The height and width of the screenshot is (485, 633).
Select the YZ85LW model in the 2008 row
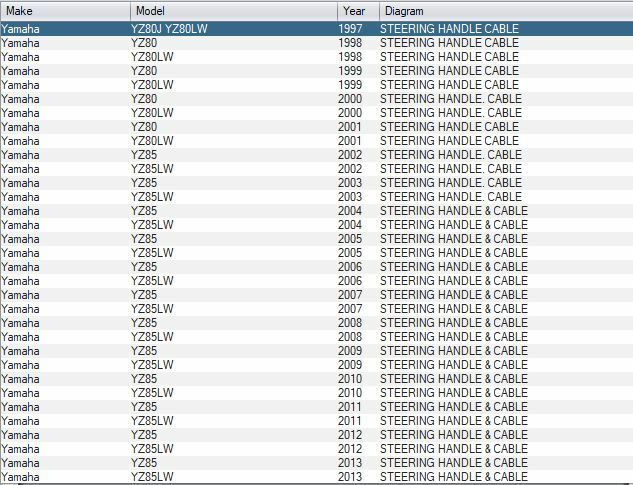tap(152, 337)
